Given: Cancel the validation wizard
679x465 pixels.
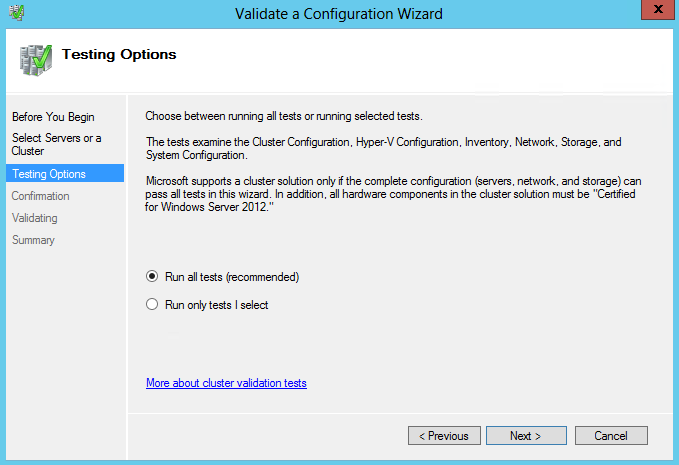Looking at the screenshot, I should [x=611, y=436].
